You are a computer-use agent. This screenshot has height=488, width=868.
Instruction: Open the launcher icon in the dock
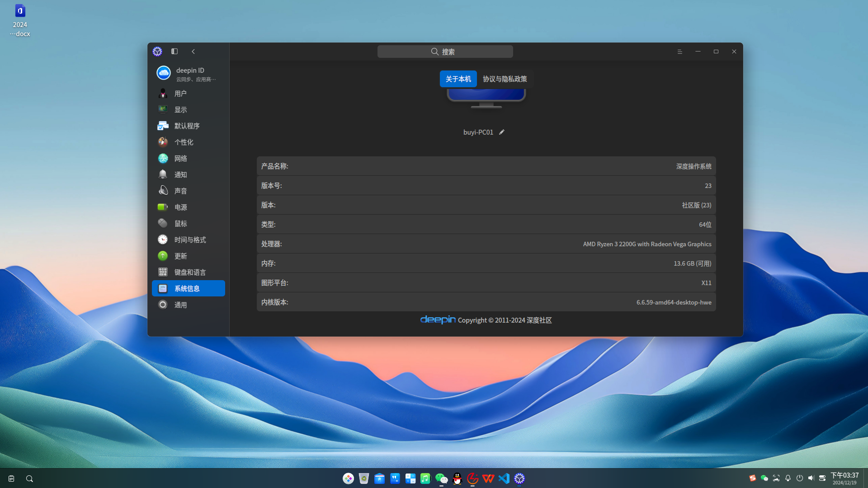tap(348, 479)
